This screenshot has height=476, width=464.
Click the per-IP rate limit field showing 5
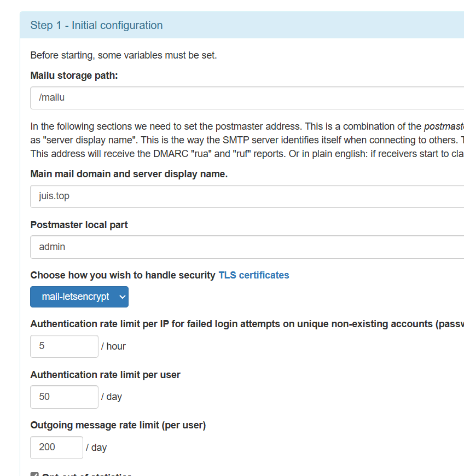[64, 346]
